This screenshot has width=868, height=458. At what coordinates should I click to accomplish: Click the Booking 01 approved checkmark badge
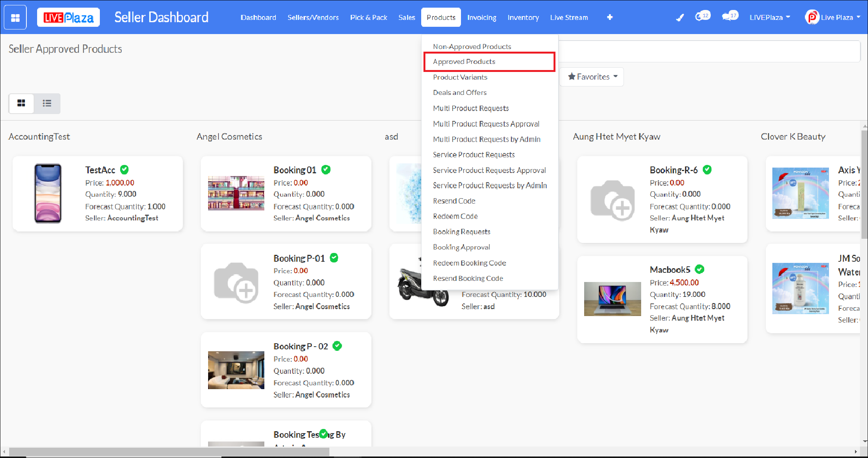point(326,170)
